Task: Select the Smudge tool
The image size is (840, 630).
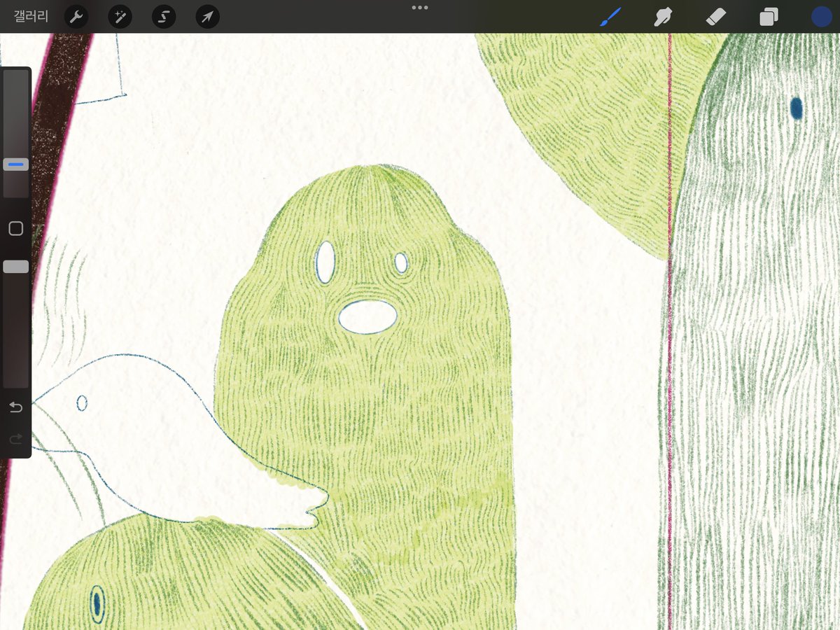Action: click(x=662, y=17)
